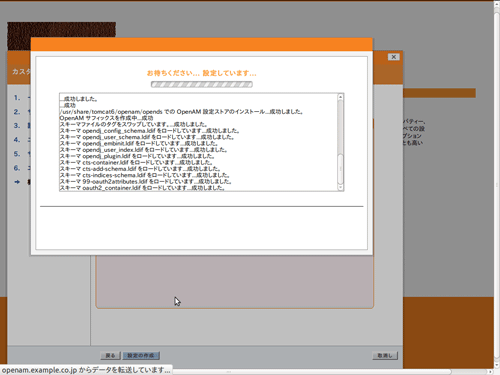Click log line "/usr/share/tomcat6/openam/opends でのOpenAM設定ストアのインストール"

click(181, 112)
